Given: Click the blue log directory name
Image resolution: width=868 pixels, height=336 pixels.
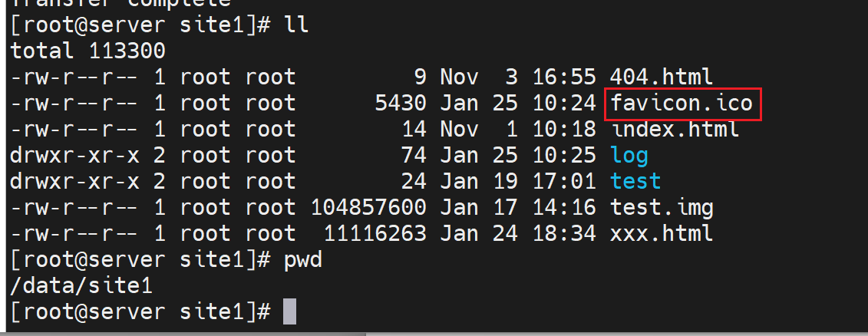Looking at the screenshot, I should (629, 156).
